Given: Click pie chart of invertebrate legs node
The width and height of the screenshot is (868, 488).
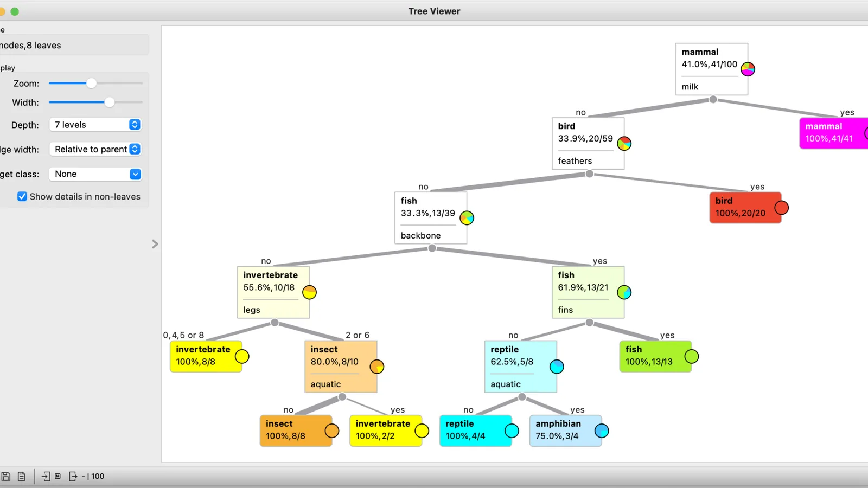Looking at the screenshot, I should click(309, 292).
